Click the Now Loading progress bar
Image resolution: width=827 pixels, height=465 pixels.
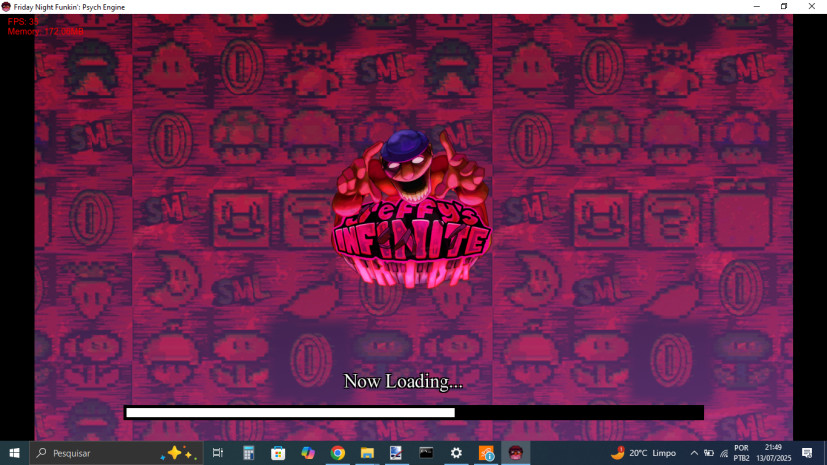[413, 412]
